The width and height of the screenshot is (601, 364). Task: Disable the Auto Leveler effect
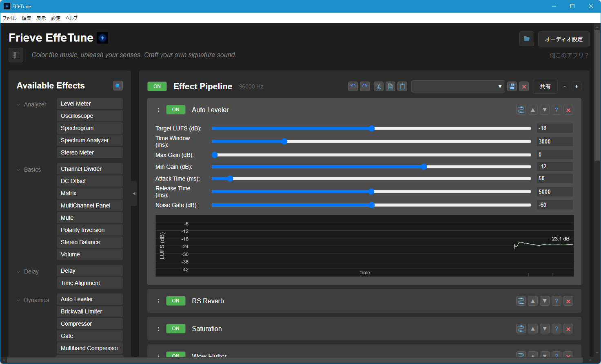click(x=176, y=110)
